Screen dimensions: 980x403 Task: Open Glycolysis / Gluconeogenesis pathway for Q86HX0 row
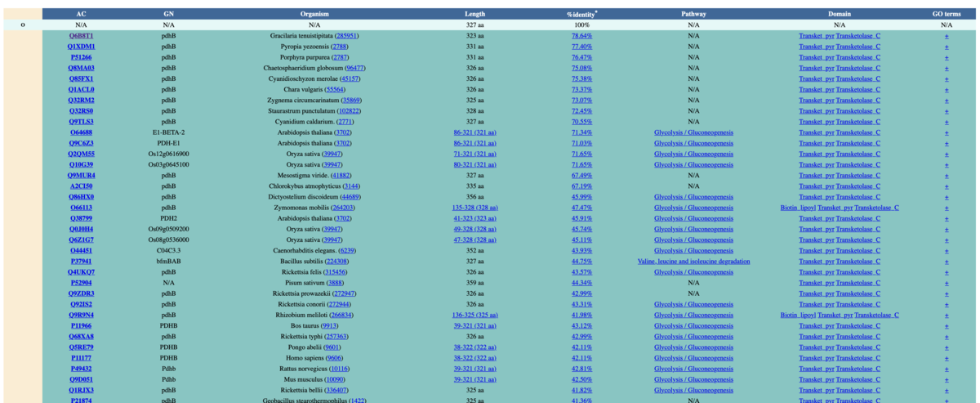(693, 197)
